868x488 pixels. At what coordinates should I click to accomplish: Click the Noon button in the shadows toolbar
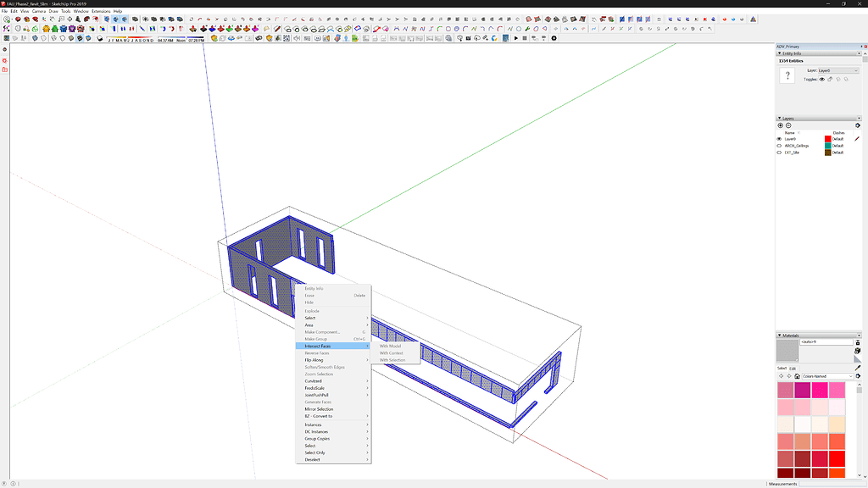coord(180,38)
